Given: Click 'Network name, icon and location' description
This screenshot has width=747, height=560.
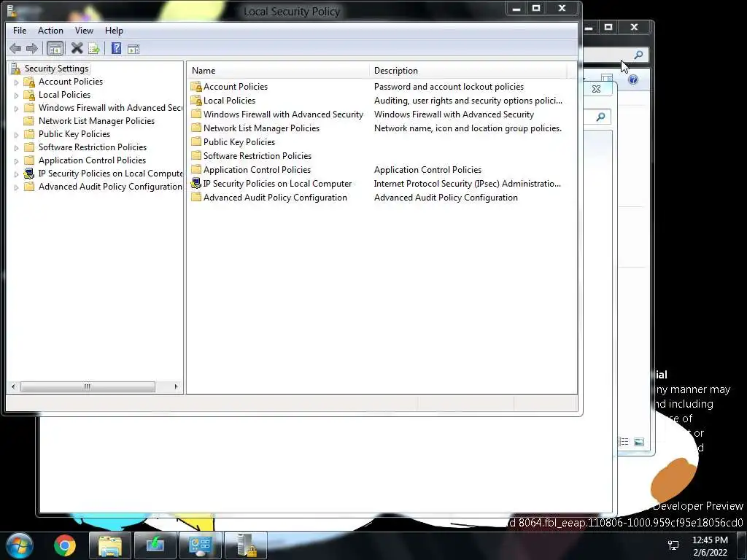Looking at the screenshot, I should [x=468, y=128].
